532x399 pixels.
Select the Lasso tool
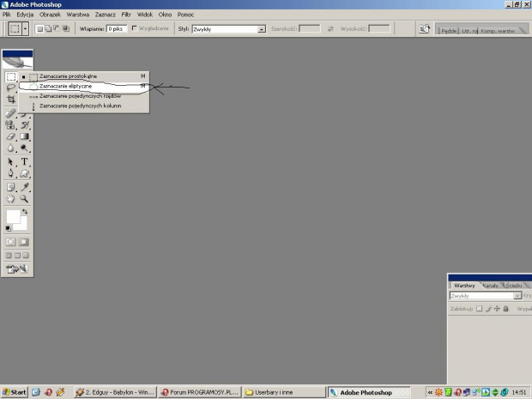[x=11, y=88]
